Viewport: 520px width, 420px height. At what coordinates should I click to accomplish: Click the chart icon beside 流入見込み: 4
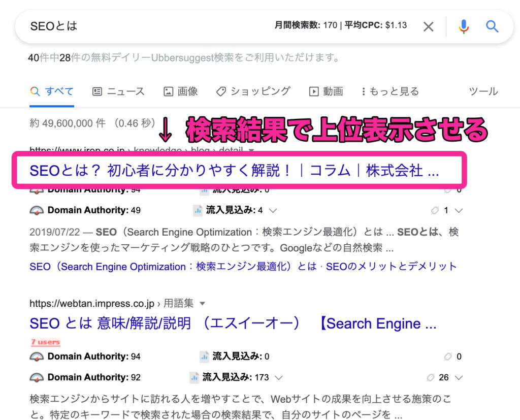198,210
